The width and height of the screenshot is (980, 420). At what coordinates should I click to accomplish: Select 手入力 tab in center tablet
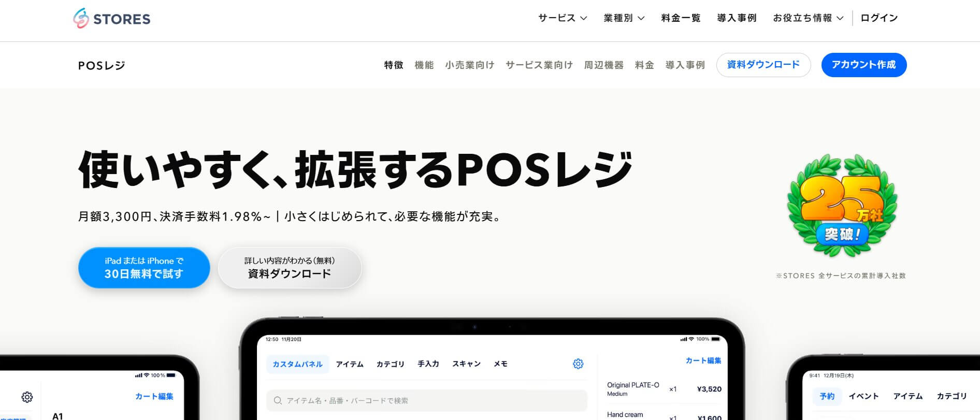[428, 364]
